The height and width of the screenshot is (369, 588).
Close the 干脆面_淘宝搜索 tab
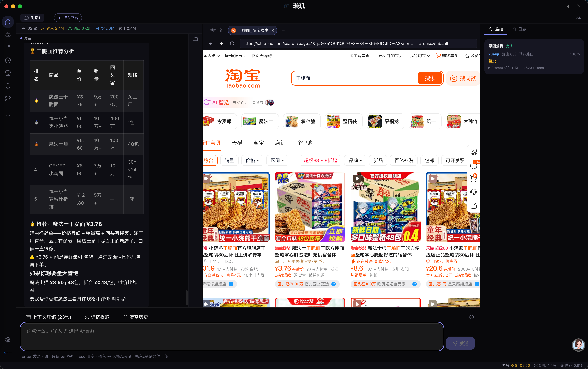273,30
